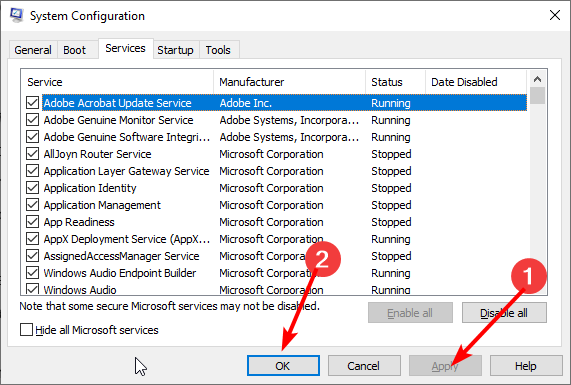Uncheck Windows Audio Endpoint Builder
The image size is (571, 385).
coord(32,273)
